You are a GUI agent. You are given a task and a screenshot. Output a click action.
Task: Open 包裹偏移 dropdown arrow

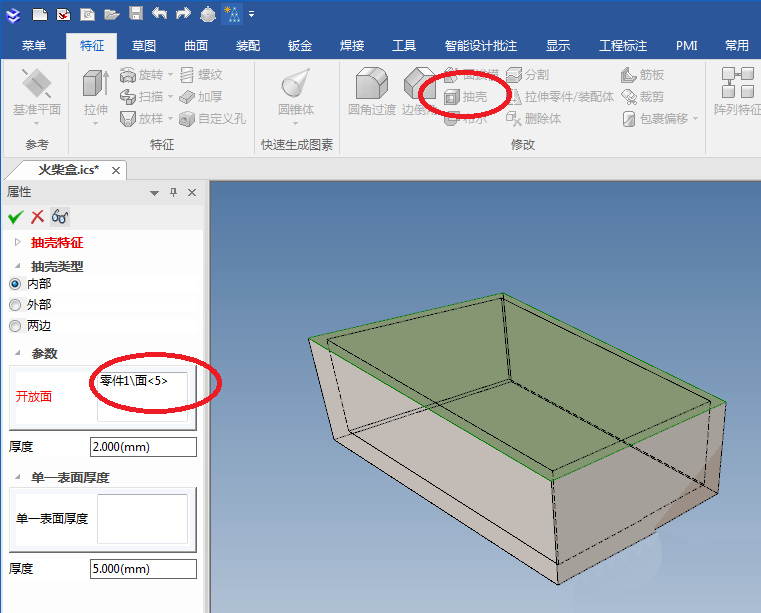(x=695, y=118)
